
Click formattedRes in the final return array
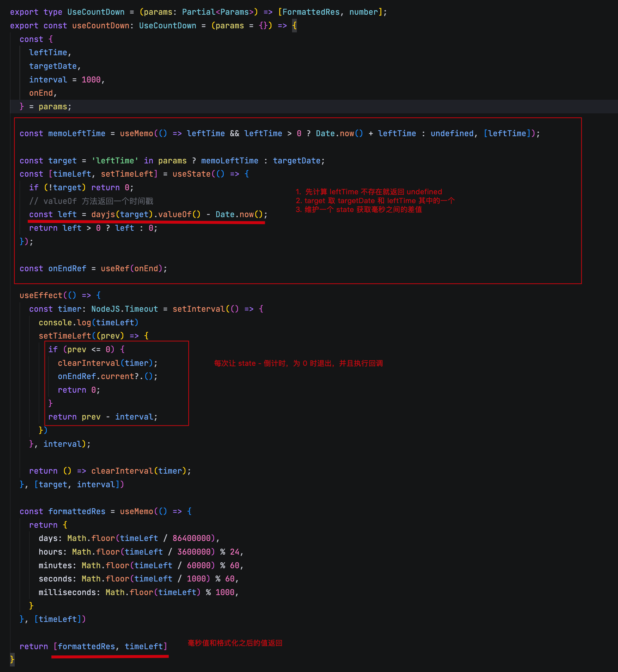click(x=86, y=647)
